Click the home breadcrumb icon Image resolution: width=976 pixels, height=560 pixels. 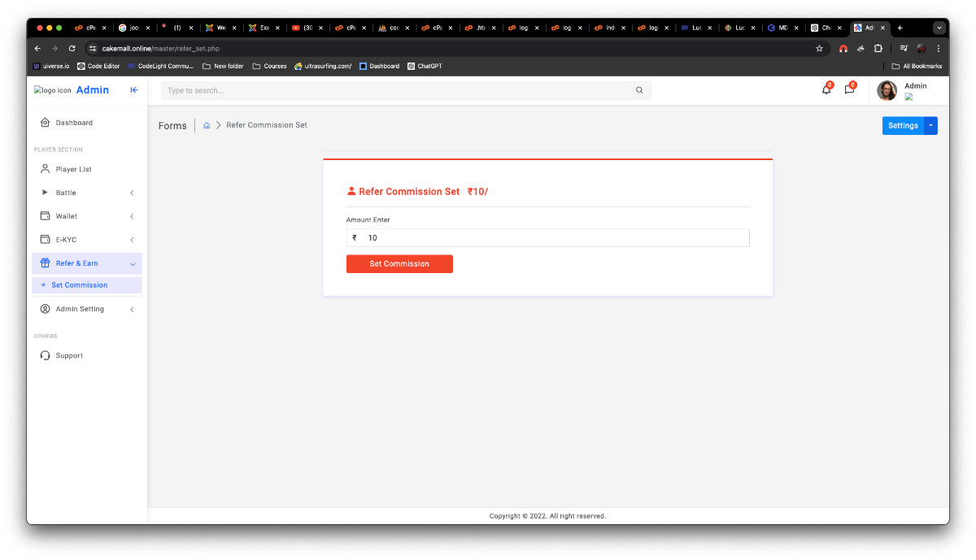[x=207, y=125]
